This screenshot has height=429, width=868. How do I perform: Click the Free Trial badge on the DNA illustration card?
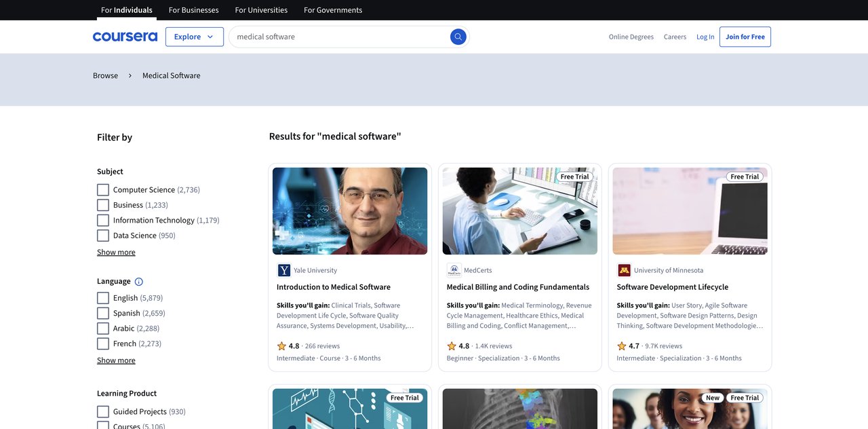point(405,398)
